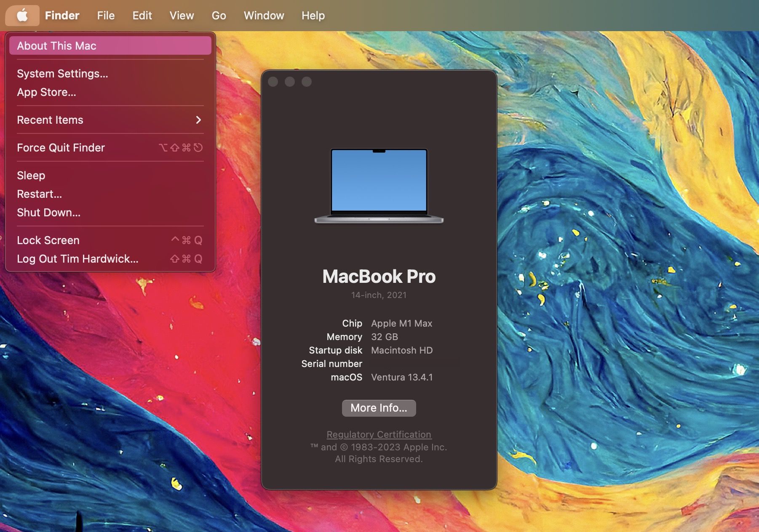Choose Restart from the menu

[x=39, y=194]
